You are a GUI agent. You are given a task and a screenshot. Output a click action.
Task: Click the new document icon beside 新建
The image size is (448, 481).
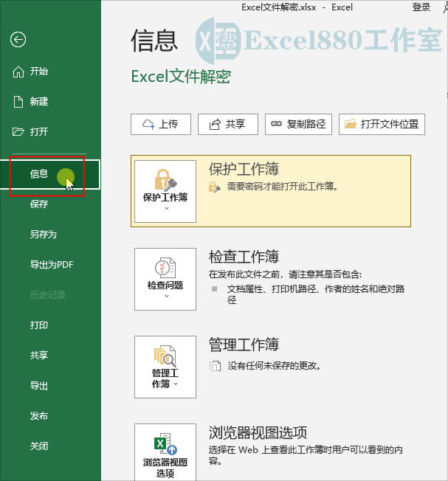(18, 102)
